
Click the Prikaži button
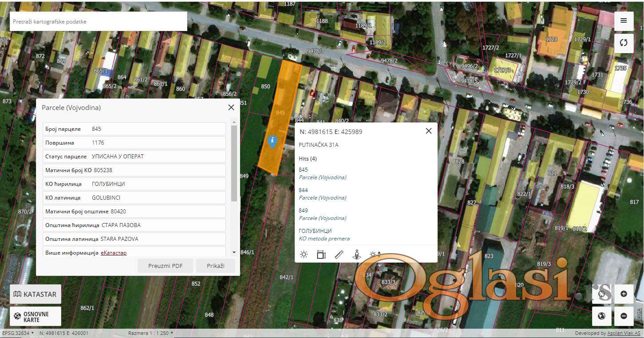[x=215, y=266]
